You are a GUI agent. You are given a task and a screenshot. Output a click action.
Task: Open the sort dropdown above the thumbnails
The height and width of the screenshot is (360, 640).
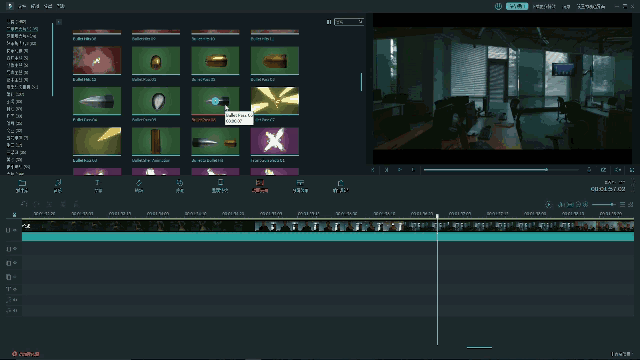(349, 22)
